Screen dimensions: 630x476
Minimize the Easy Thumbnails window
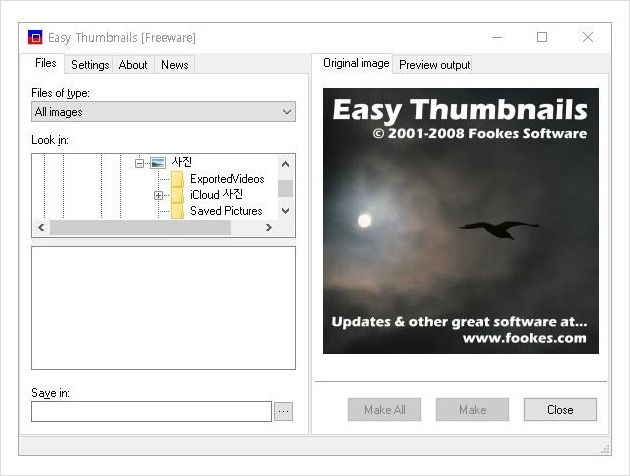pos(497,37)
